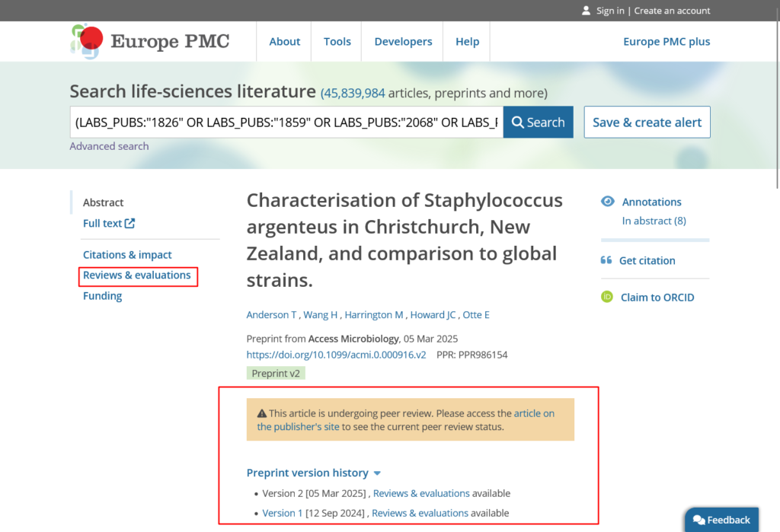The width and height of the screenshot is (780, 532).
Task: Open the Tools menu
Action: [x=337, y=42]
